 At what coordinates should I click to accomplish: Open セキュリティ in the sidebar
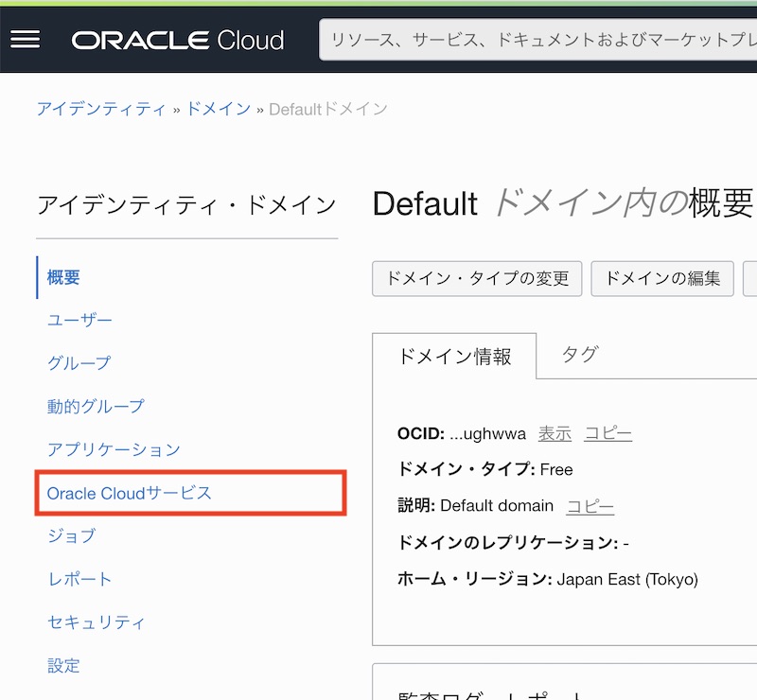pos(97,622)
